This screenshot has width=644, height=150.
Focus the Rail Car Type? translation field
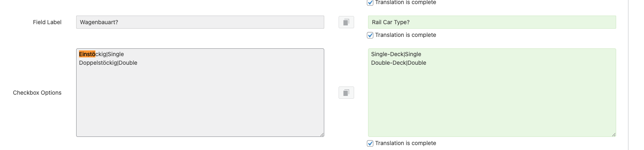(492, 22)
